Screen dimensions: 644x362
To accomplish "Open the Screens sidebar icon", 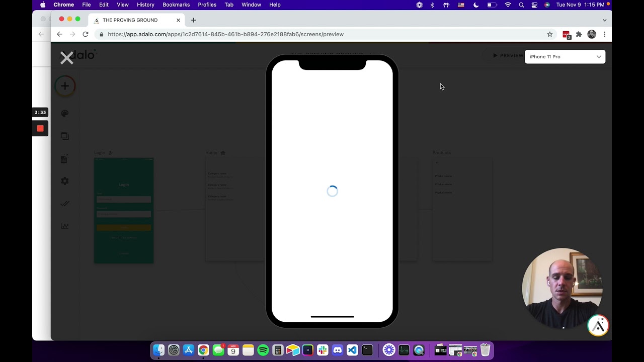I will click(65, 136).
